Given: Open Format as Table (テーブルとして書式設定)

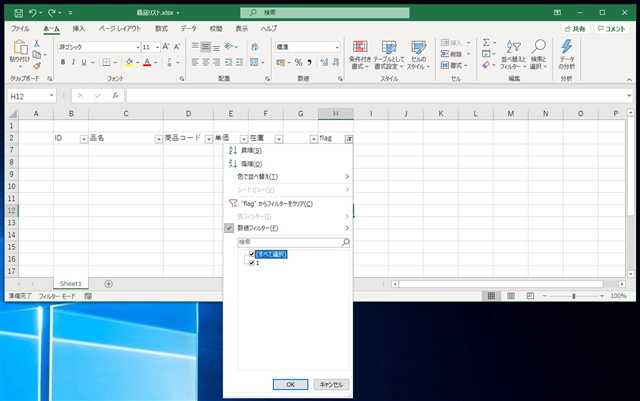Looking at the screenshot, I should (389, 55).
